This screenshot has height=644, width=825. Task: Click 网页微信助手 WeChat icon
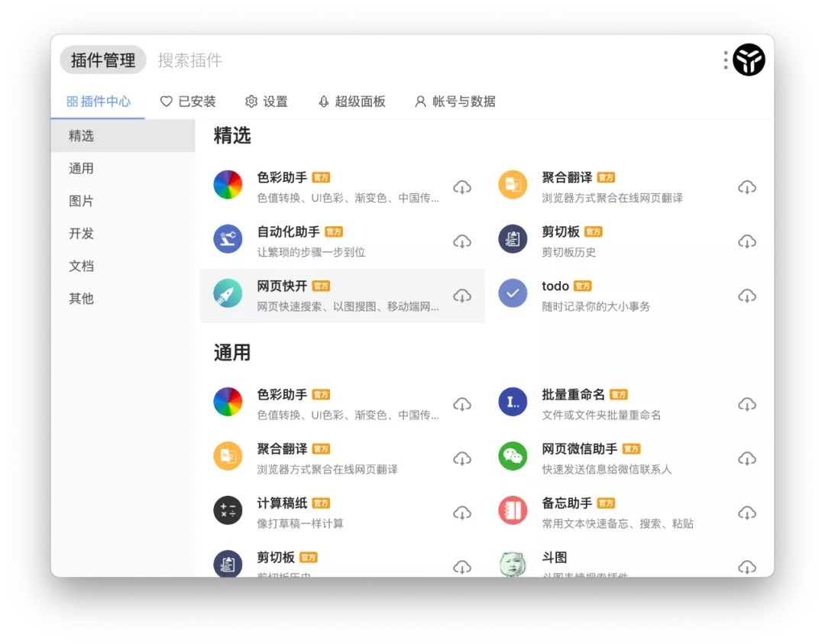(x=513, y=456)
